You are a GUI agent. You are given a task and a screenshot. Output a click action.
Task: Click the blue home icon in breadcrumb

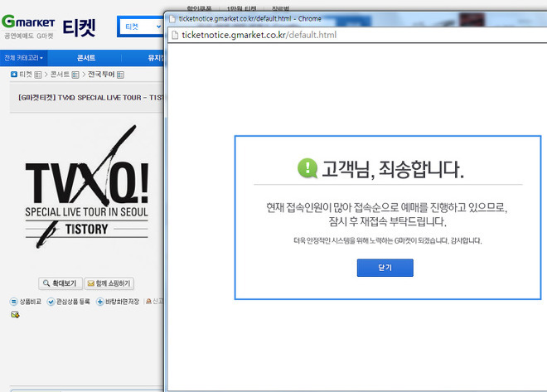pyautogui.click(x=14, y=75)
